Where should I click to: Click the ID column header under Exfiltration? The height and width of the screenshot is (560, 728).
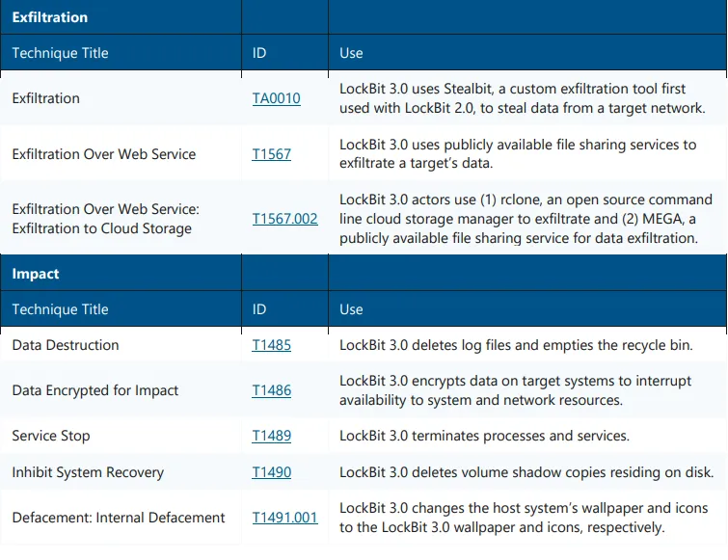point(259,53)
